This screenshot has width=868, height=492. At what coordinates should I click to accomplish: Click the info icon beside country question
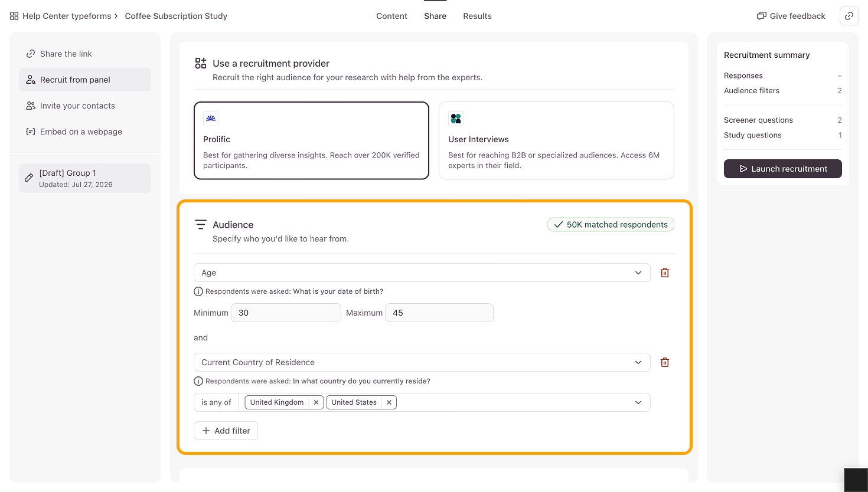tap(198, 381)
